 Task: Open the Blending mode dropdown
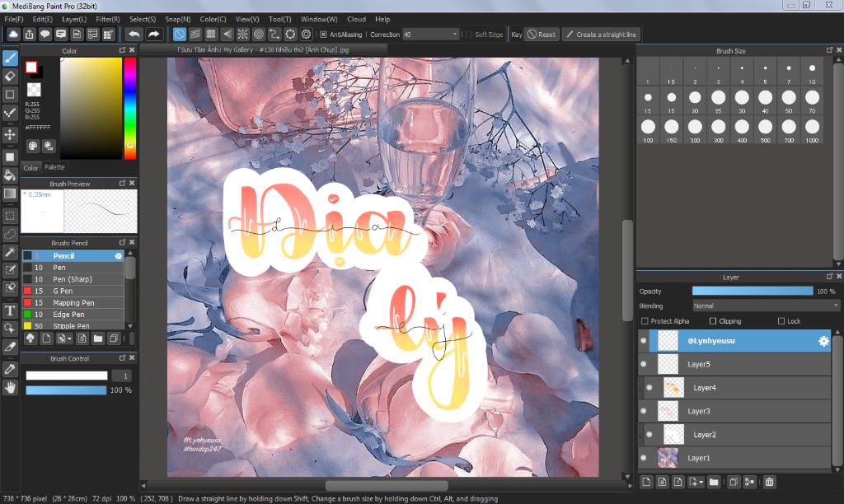766,306
